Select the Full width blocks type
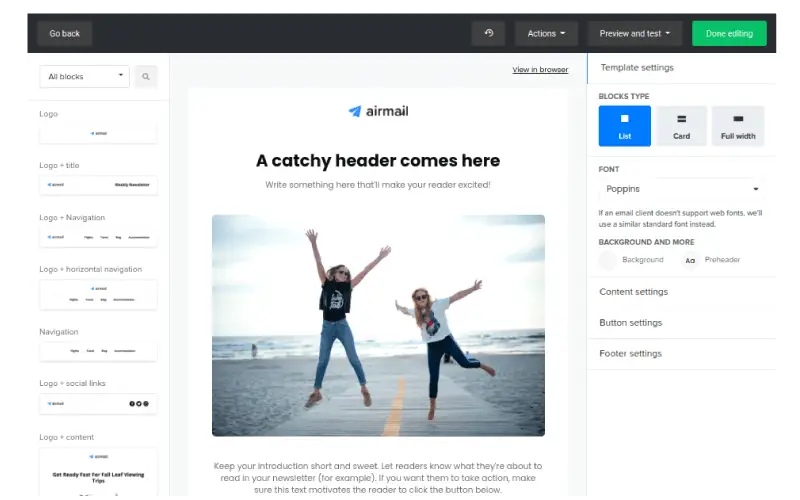 click(x=738, y=125)
